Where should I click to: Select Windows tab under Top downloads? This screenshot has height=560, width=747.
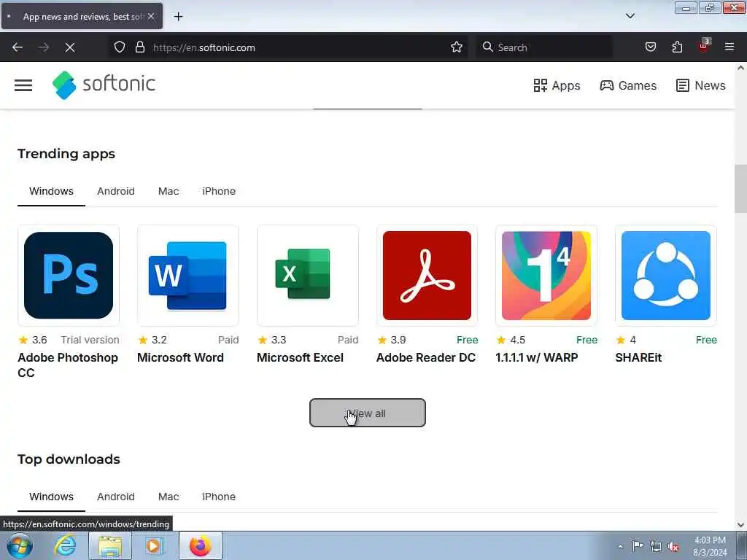[x=51, y=497]
